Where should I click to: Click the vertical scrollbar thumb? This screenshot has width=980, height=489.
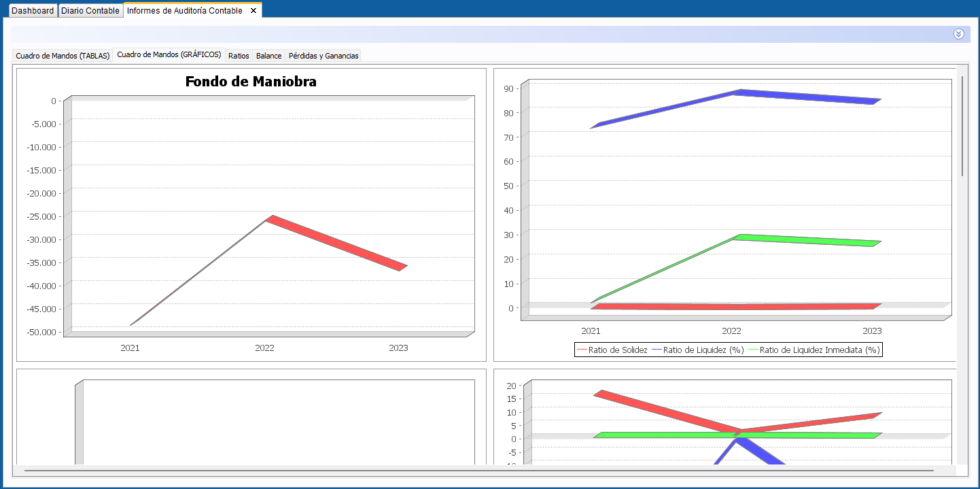tap(962, 126)
